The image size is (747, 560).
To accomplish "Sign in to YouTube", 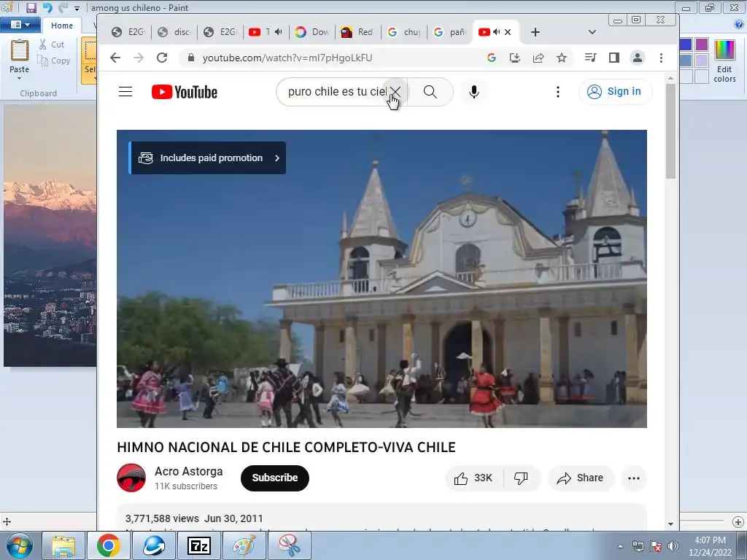I will [x=615, y=91].
